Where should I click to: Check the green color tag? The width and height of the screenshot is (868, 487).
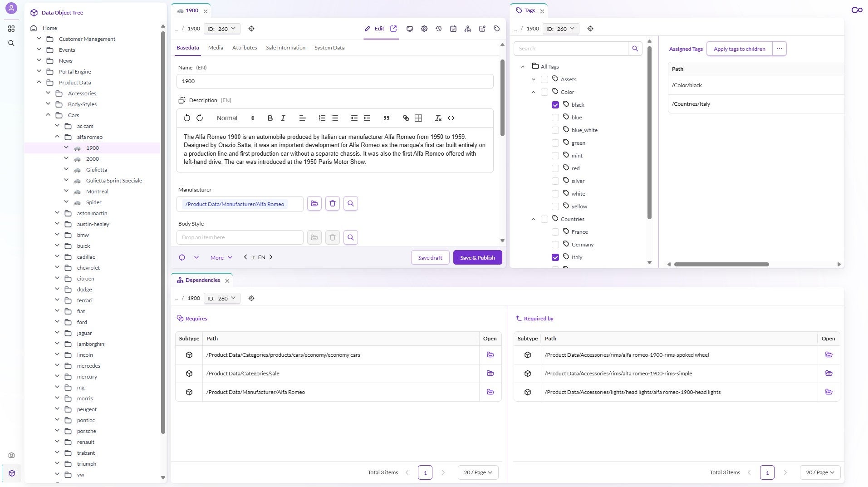coord(555,143)
